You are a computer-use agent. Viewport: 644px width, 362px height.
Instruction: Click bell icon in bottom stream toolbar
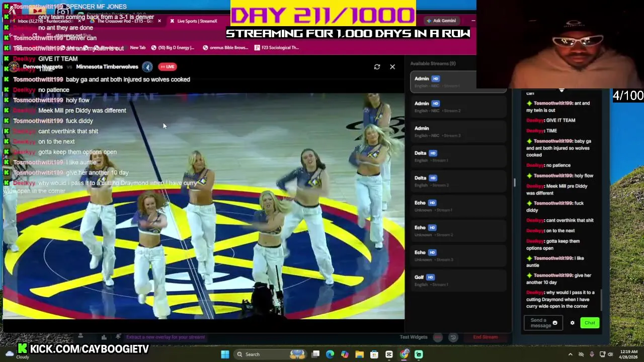(x=118, y=337)
